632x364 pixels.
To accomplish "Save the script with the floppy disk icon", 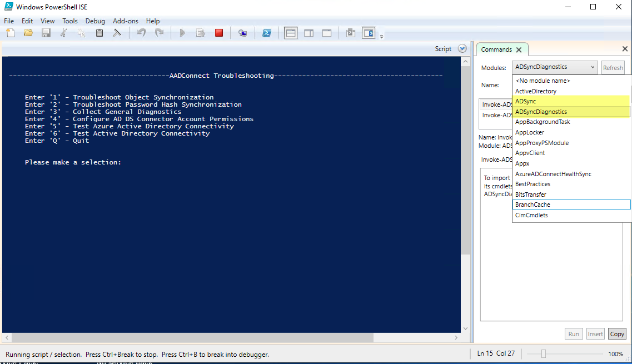I will (46, 33).
